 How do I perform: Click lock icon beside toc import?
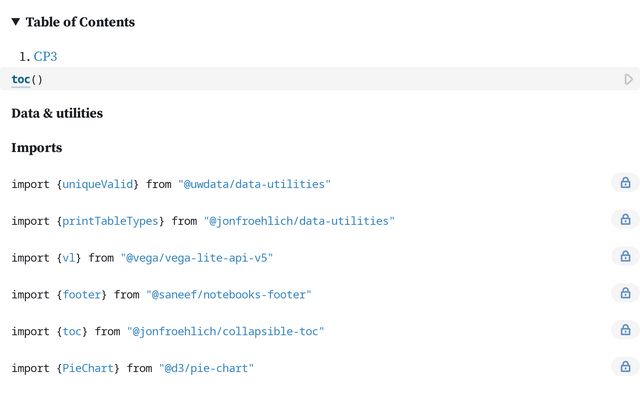tap(625, 331)
